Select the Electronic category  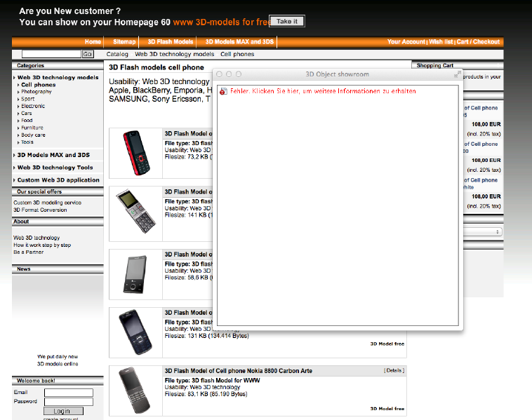point(33,106)
